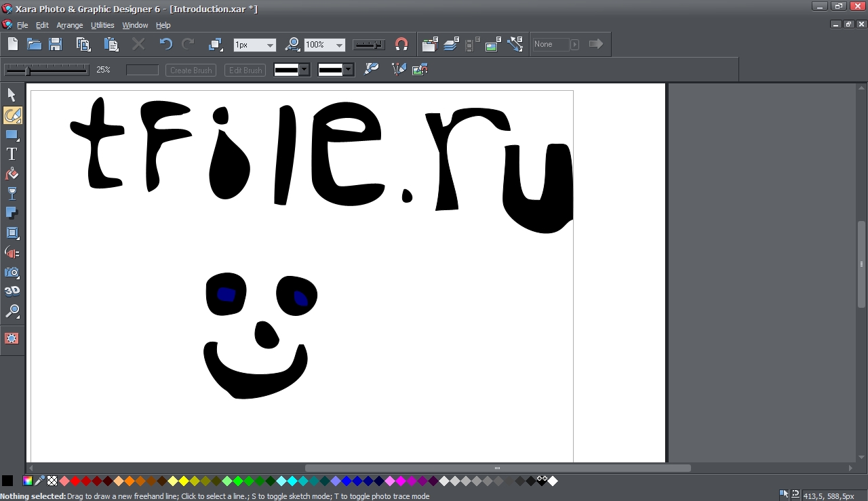Open the Page & Layer Gallery

pyautogui.click(x=452, y=44)
